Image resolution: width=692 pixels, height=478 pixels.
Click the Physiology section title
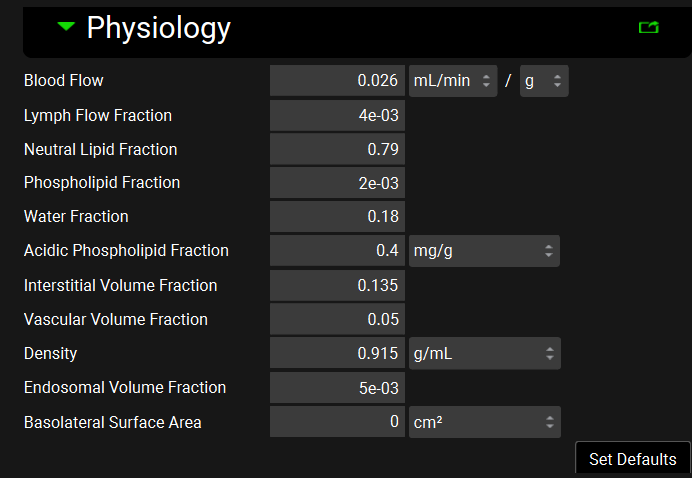(x=158, y=28)
